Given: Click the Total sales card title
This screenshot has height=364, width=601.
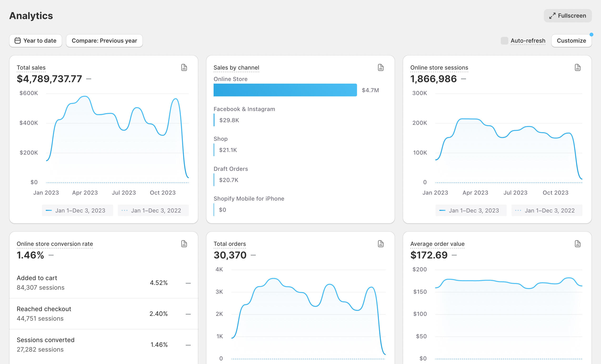Looking at the screenshot, I should click(x=31, y=68).
